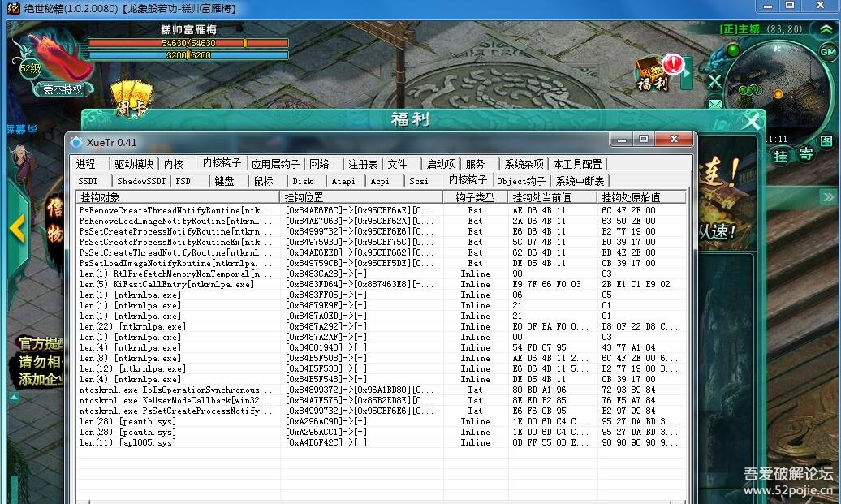Click the 挂 auto-play round button
The width and height of the screenshot is (841, 504).
(x=781, y=156)
